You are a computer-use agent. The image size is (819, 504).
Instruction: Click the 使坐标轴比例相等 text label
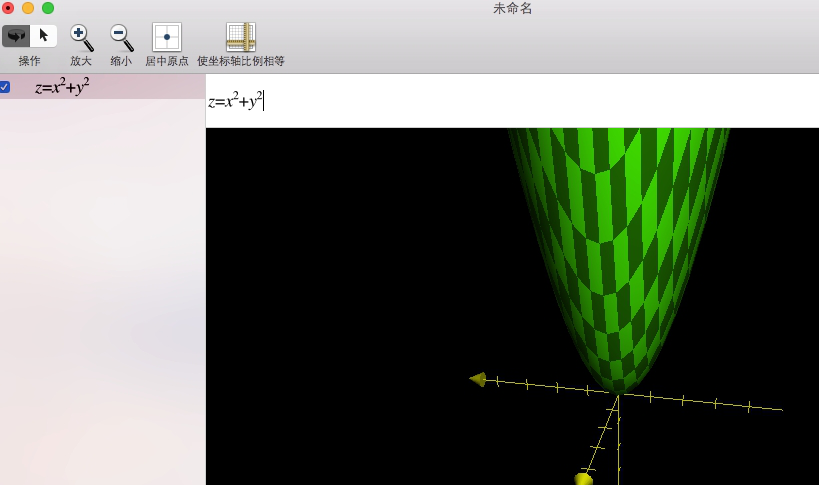[x=241, y=61]
